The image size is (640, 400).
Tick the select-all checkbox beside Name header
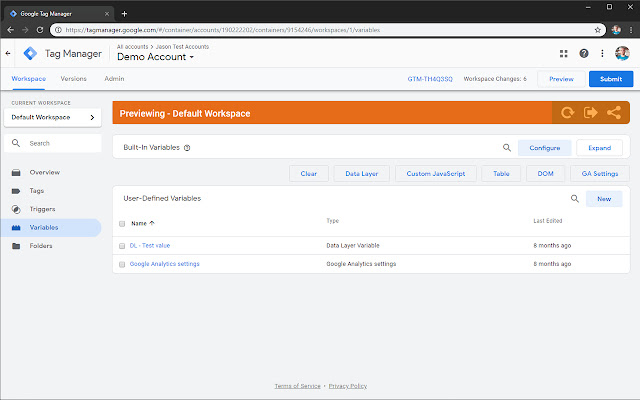pos(122,223)
